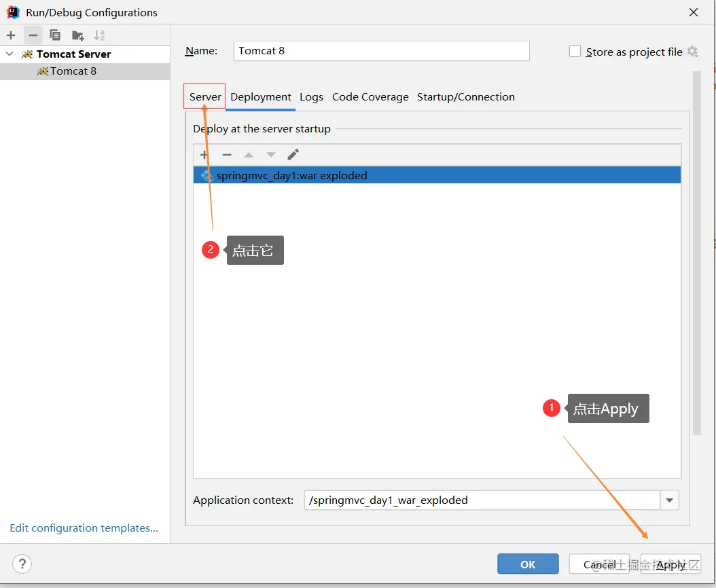This screenshot has width=716, height=588.
Task: Edit artifact with pencil icon
Action: click(x=293, y=154)
